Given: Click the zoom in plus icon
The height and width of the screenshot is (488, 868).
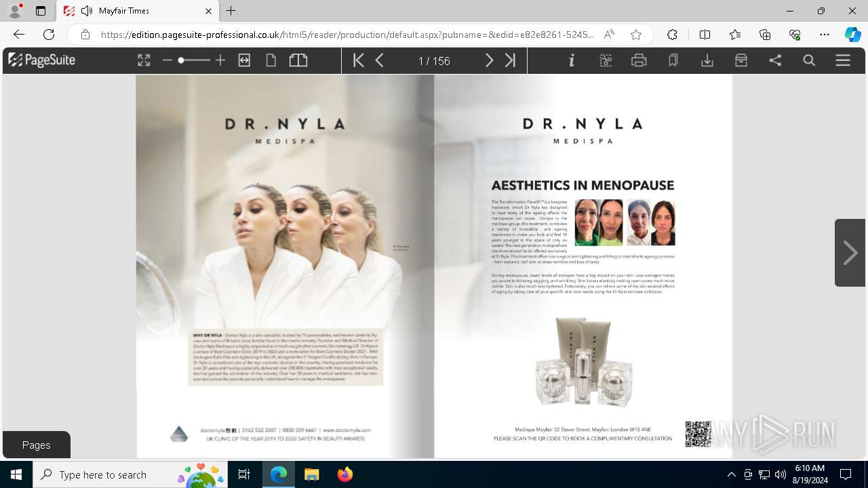Looking at the screenshot, I should 220,60.
